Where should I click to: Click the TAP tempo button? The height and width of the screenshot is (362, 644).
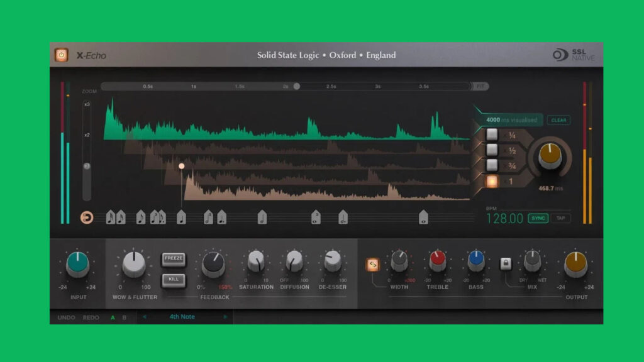pyautogui.click(x=560, y=218)
